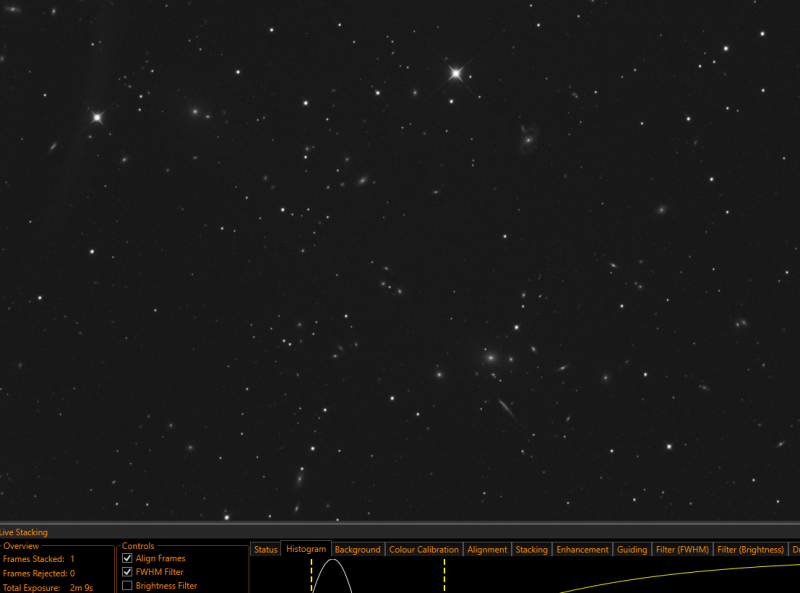Click the Live Stacking panel title
This screenshot has height=593, width=800.
click(23, 532)
